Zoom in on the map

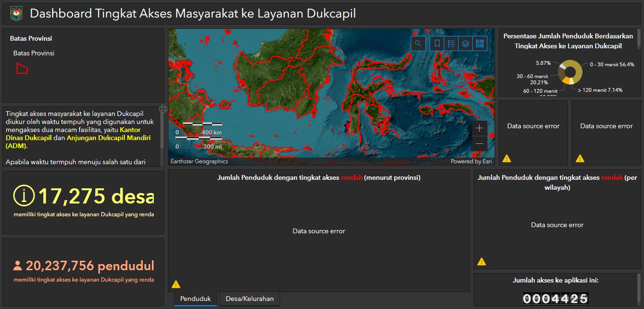point(480,128)
